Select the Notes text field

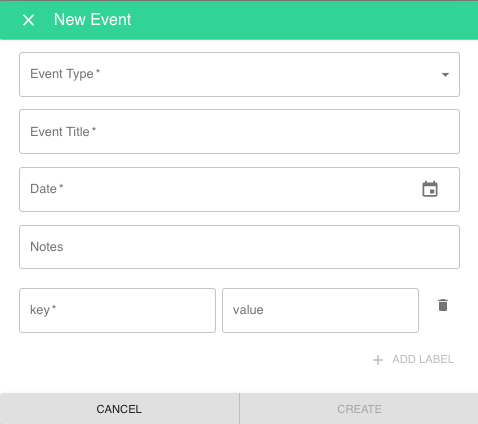coord(239,247)
